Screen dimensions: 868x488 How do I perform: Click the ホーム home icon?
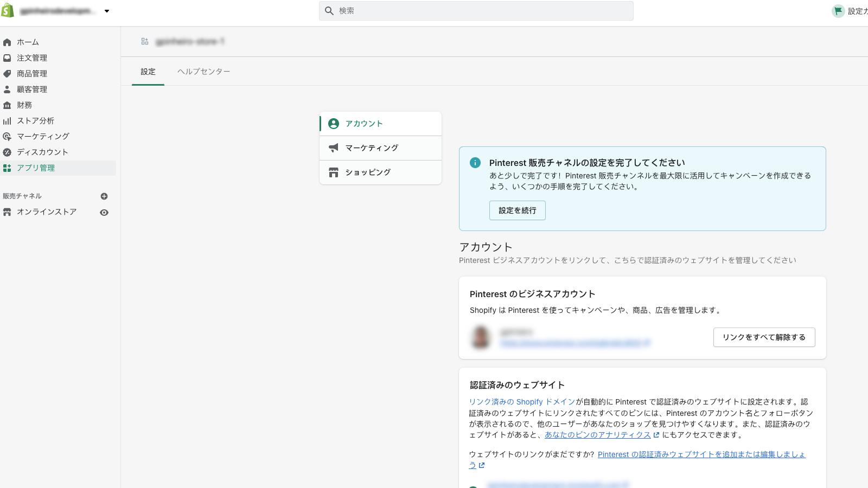tap(7, 42)
